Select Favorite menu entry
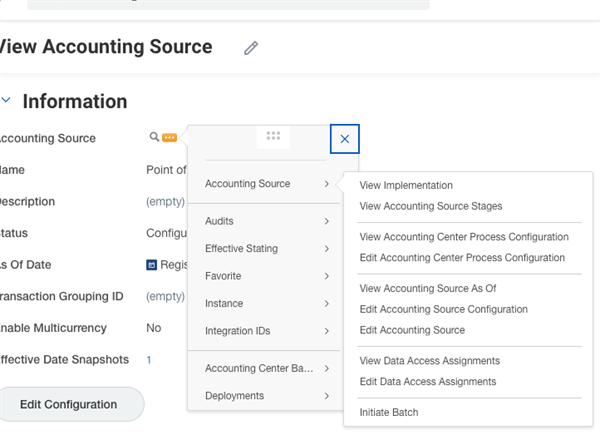Image resolution: width=600 pixels, height=440 pixels. (223, 276)
